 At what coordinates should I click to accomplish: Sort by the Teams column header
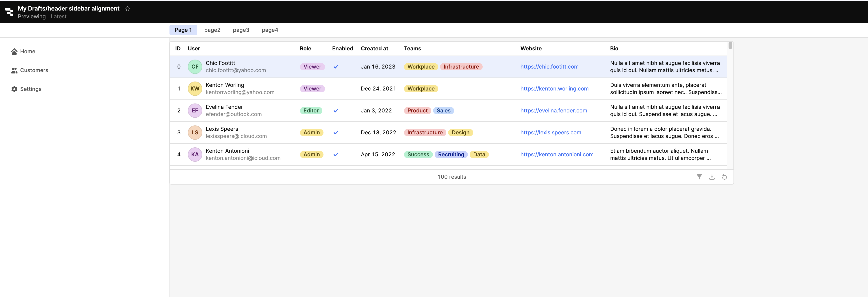coord(412,48)
